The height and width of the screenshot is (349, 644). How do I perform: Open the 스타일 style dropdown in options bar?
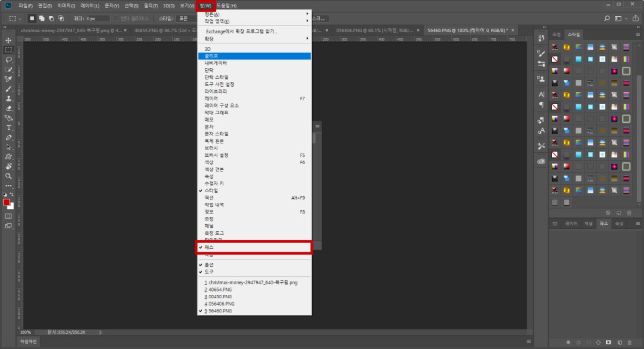tap(187, 19)
